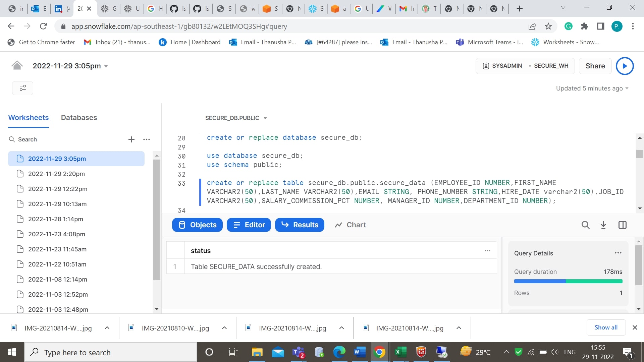
Task: Download the query results
Action: tap(603, 225)
